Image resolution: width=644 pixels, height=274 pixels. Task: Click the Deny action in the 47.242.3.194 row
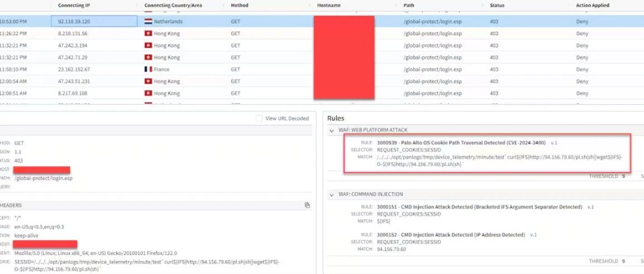(582, 45)
